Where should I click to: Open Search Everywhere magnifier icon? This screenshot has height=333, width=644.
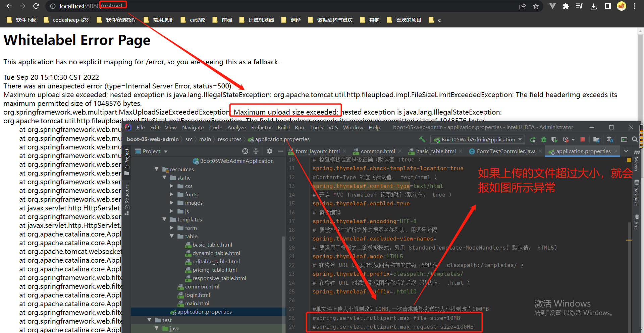635,140
